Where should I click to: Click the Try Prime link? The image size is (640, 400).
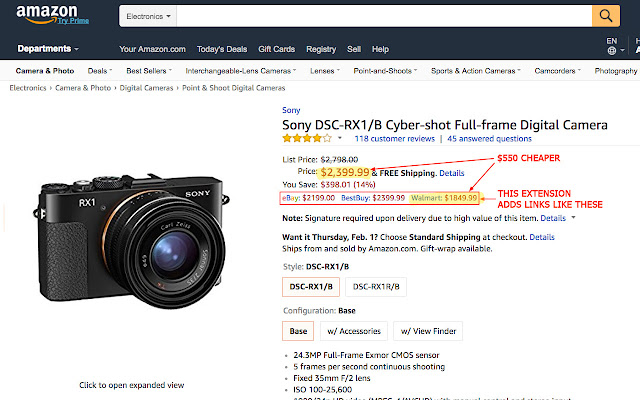(73, 21)
